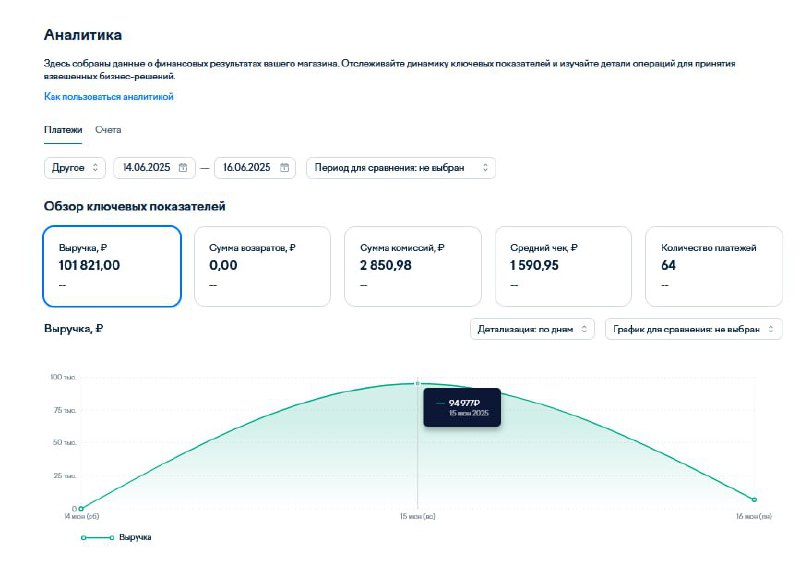This screenshot has width=800, height=566.
Task: Click the 15 июн (вс) axis label
Action: point(417,516)
